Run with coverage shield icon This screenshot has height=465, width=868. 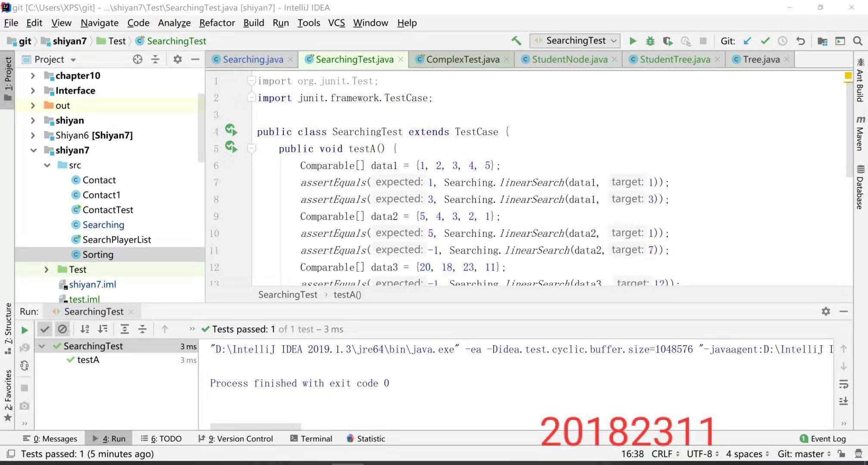coord(668,41)
